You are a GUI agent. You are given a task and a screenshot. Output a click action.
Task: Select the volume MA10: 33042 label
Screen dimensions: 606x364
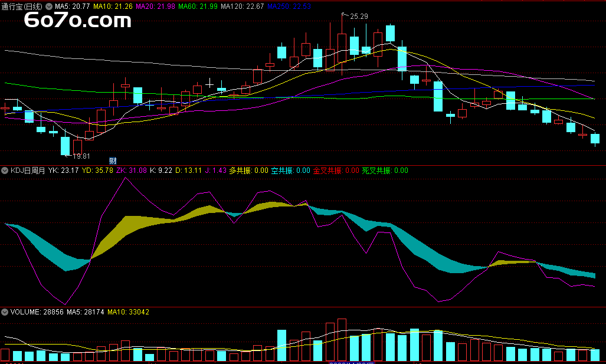pos(128,312)
